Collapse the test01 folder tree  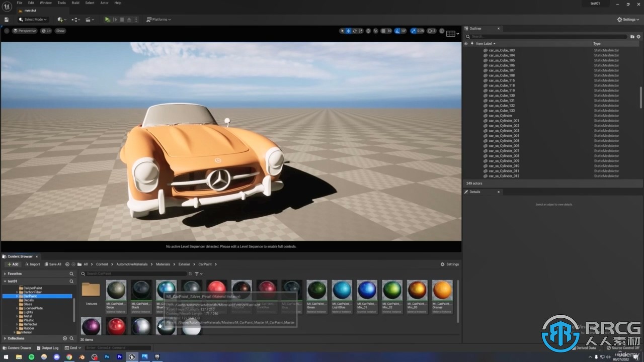point(5,281)
